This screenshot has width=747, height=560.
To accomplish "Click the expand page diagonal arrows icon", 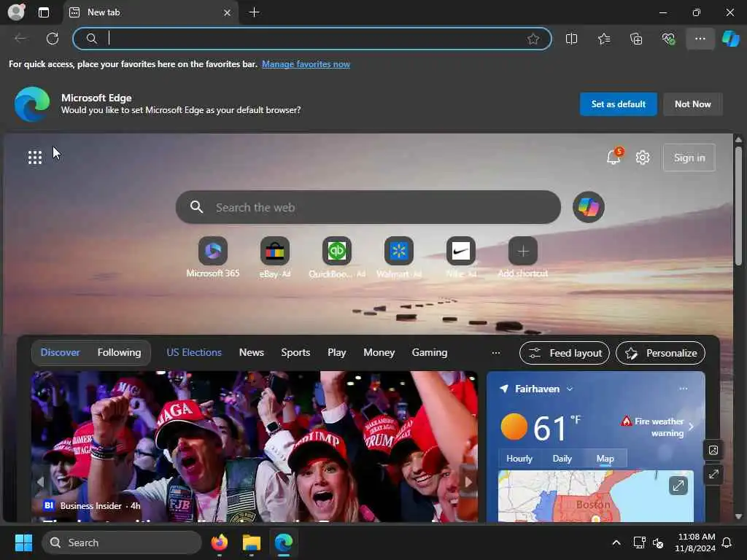I will [713, 474].
